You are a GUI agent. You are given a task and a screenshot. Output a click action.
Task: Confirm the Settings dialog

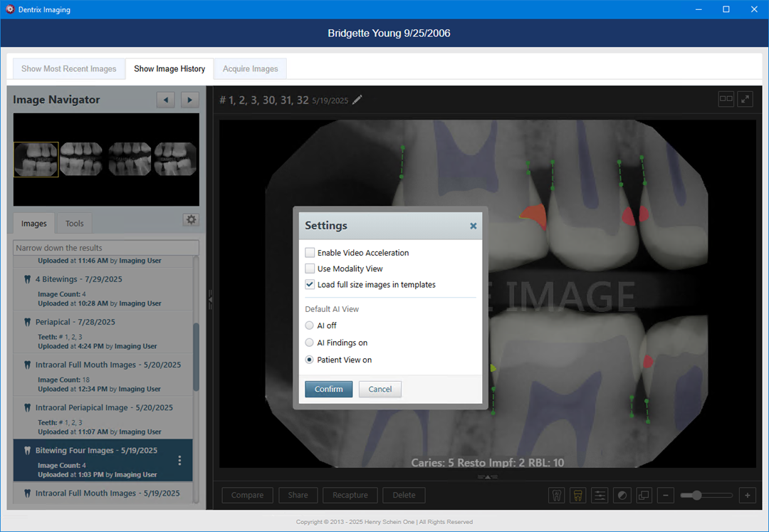328,390
